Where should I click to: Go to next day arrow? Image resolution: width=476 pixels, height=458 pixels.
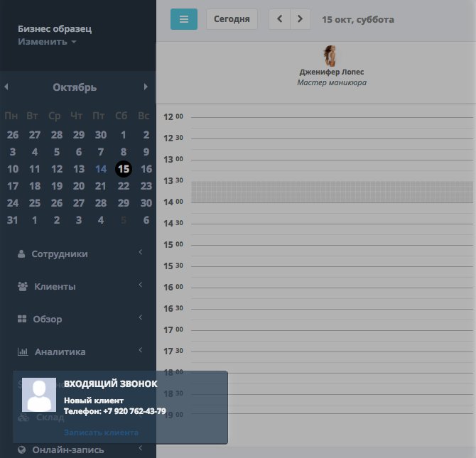point(301,19)
